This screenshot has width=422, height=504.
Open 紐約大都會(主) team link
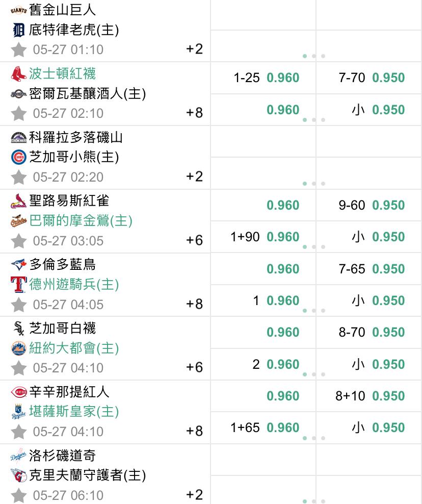(73, 348)
